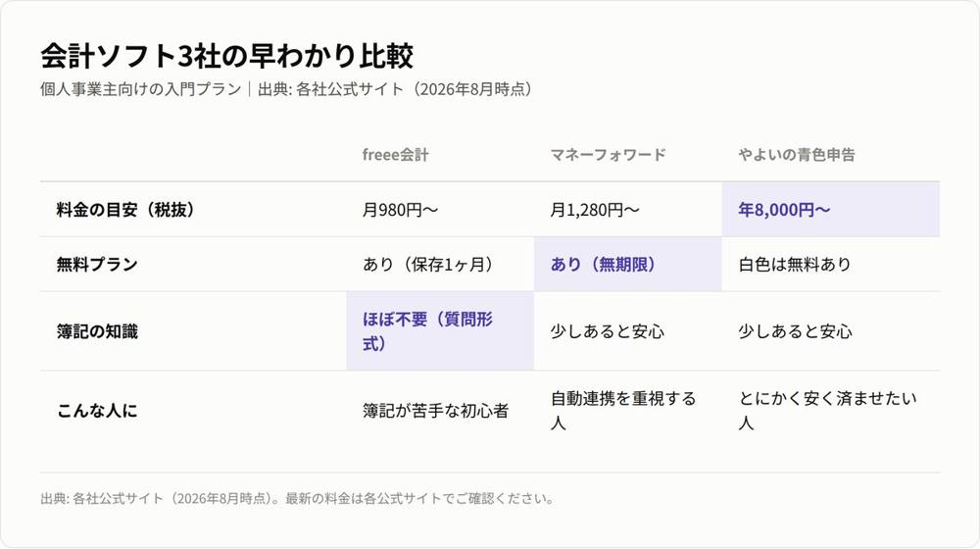Click the あり（保存1ヶ月） cell
This screenshot has height=549, width=980.
tap(440, 264)
